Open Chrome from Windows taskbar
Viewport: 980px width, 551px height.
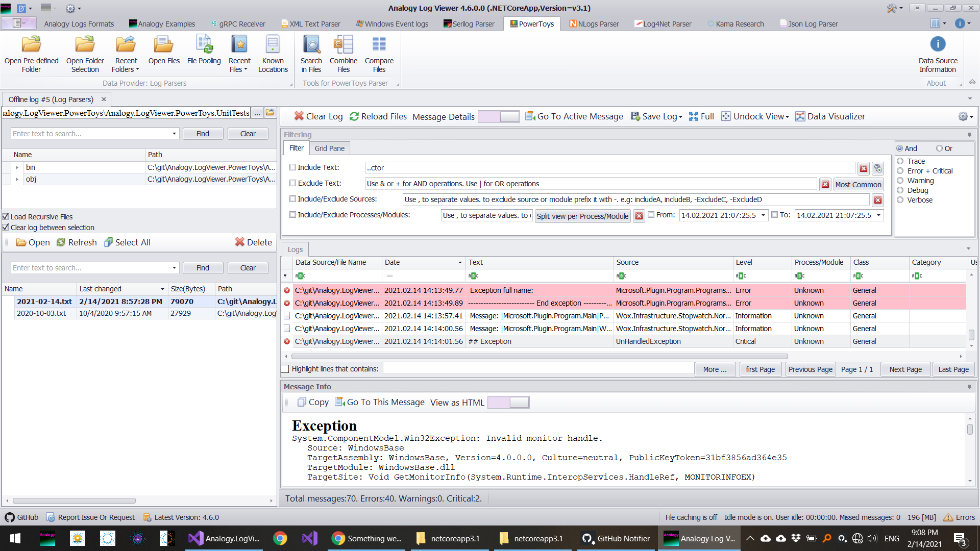pos(280,538)
